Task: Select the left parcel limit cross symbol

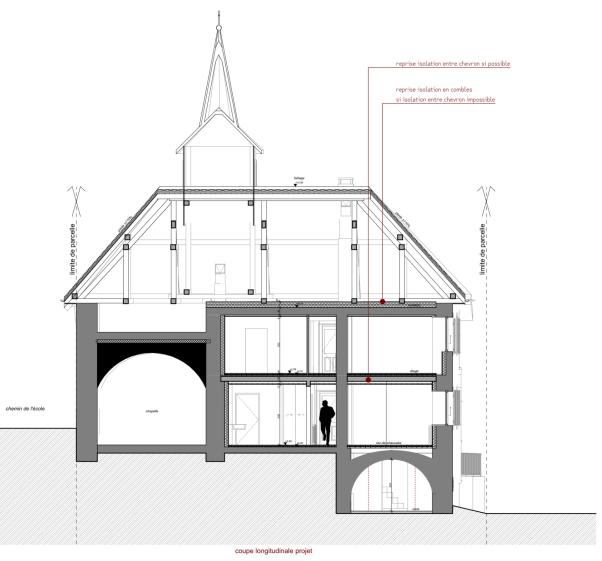Action: pos(76,200)
